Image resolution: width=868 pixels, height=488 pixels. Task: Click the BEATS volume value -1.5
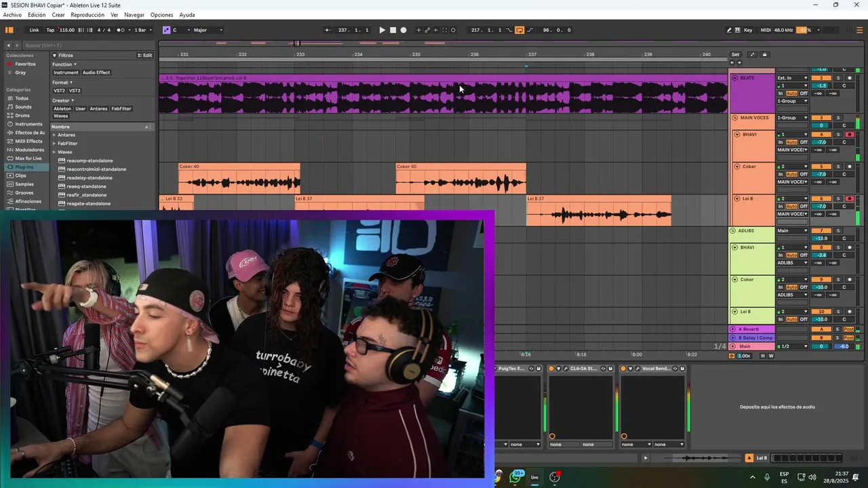821,86
